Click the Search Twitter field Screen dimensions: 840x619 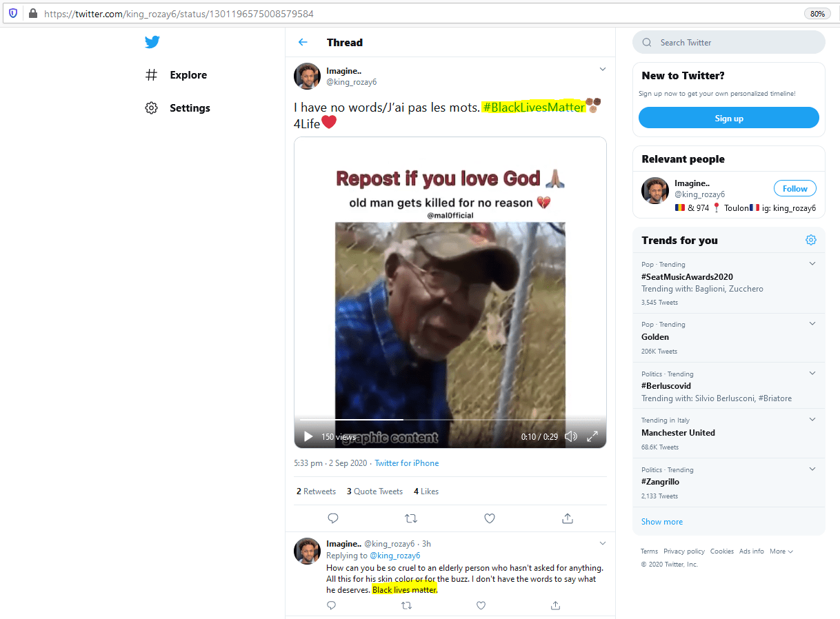click(x=734, y=43)
